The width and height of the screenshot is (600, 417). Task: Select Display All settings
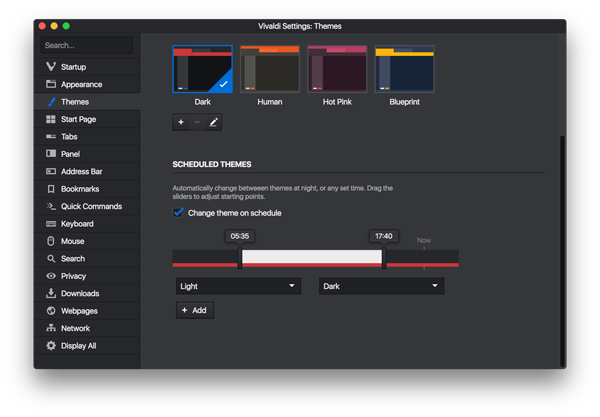click(87, 345)
